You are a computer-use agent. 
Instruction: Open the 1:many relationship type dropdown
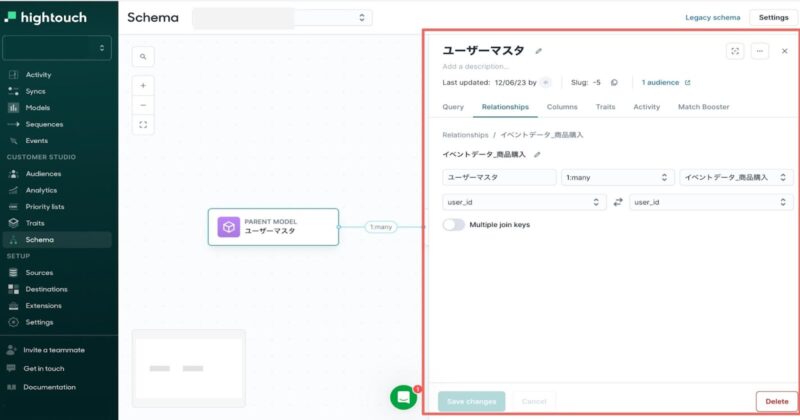pos(617,177)
